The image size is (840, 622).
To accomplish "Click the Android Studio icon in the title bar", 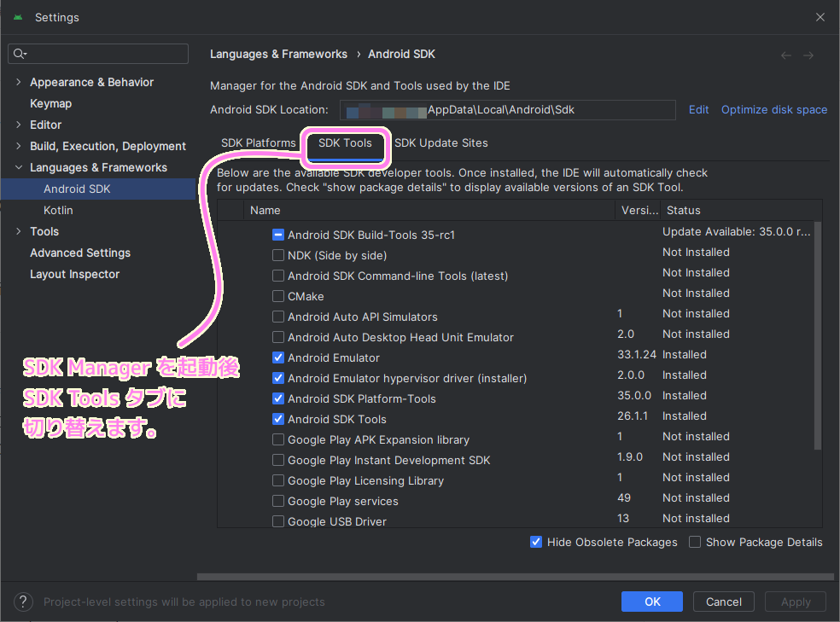I will (17, 16).
